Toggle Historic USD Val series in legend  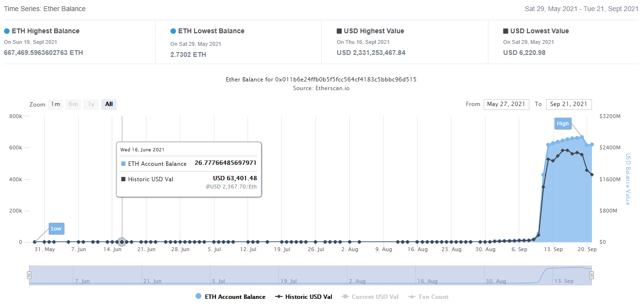pos(303,297)
